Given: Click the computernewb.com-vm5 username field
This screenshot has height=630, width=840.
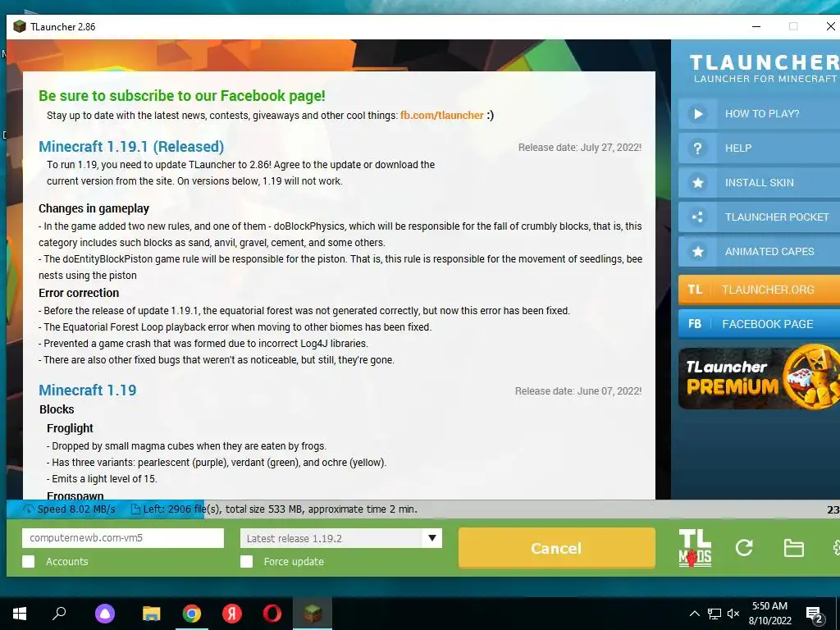Looking at the screenshot, I should coord(123,538).
